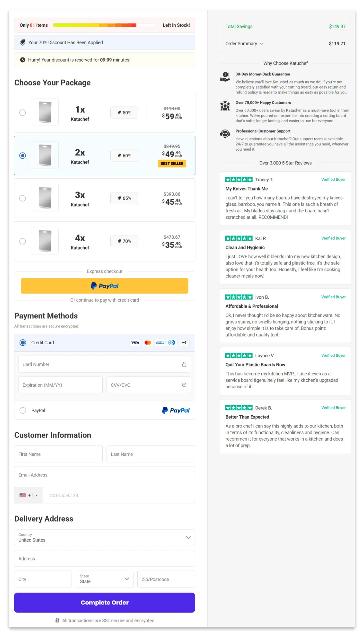Image resolution: width=364 pixels, height=636 pixels.
Task: Click the yellow PayPal express checkout button
Action: (105, 286)
